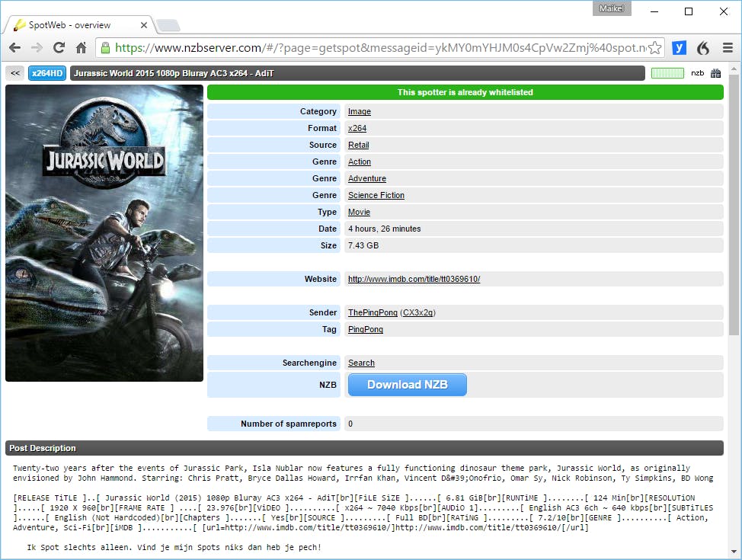Click the binoculars search icon in header

716,73
